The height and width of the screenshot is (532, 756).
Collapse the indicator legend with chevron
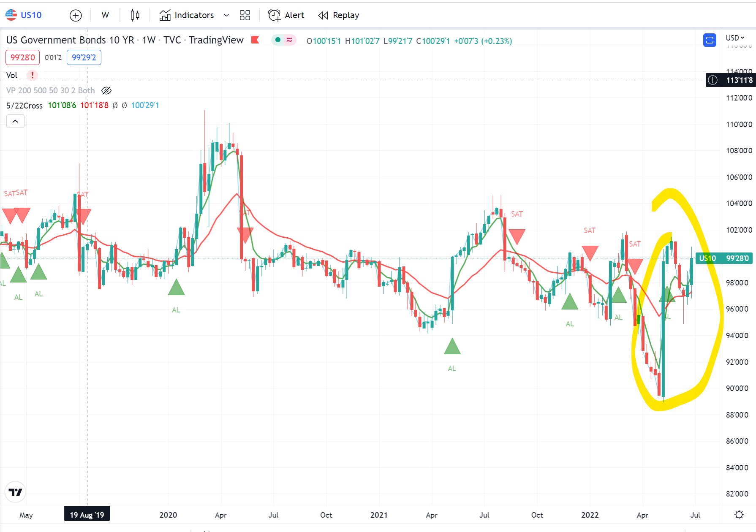15,122
